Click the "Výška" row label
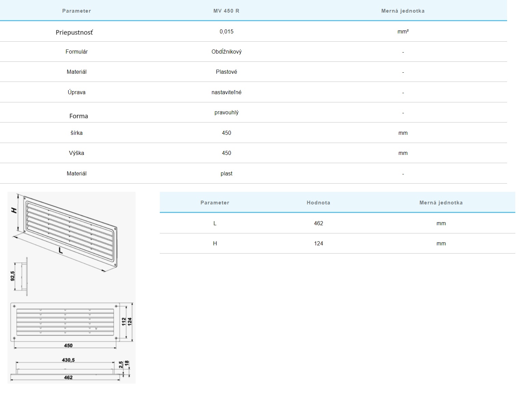 coord(76,153)
